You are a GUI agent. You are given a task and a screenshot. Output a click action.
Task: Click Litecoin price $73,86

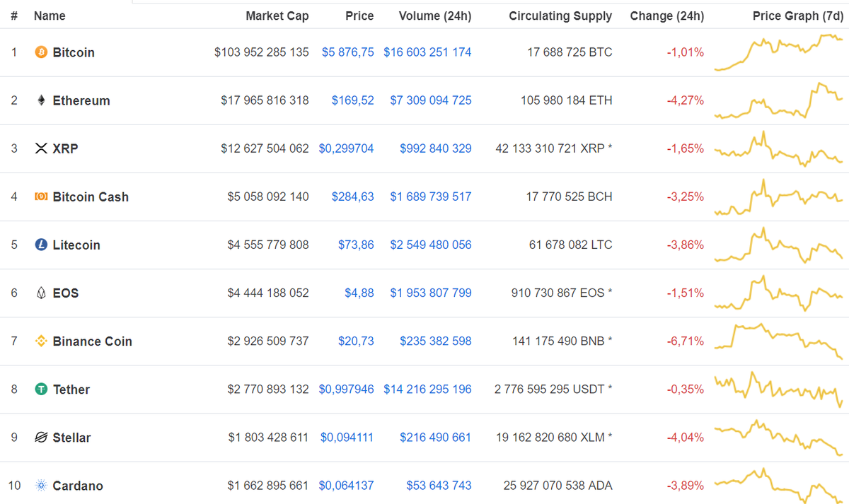[356, 245]
